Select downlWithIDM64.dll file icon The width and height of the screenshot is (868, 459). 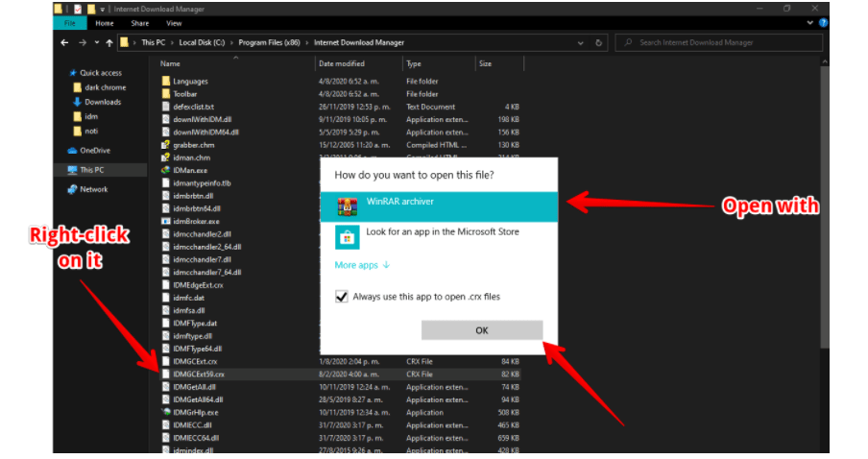pyautogui.click(x=165, y=132)
